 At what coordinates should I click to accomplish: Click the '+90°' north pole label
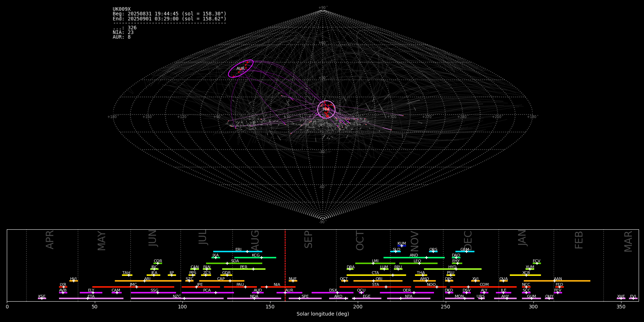[x=323, y=8]
